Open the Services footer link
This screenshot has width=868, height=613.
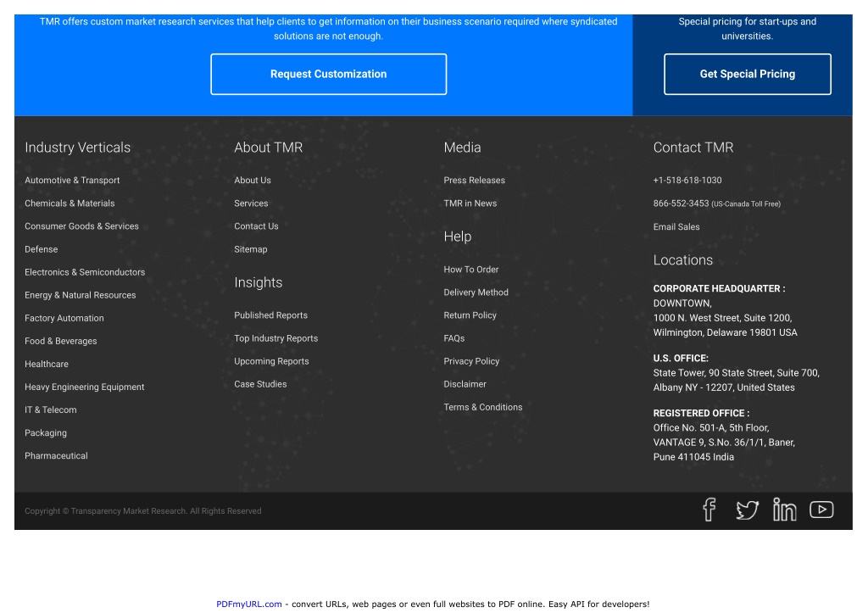pyautogui.click(x=251, y=203)
